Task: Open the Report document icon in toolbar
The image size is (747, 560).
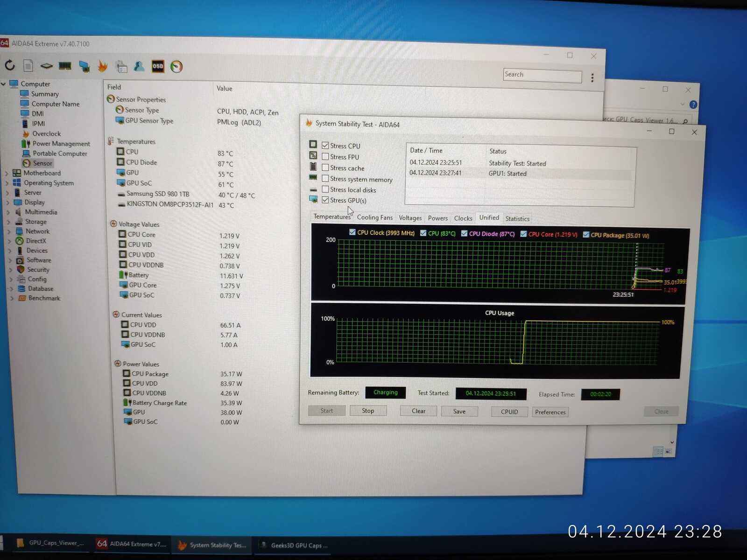Action: pyautogui.click(x=28, y=66)
